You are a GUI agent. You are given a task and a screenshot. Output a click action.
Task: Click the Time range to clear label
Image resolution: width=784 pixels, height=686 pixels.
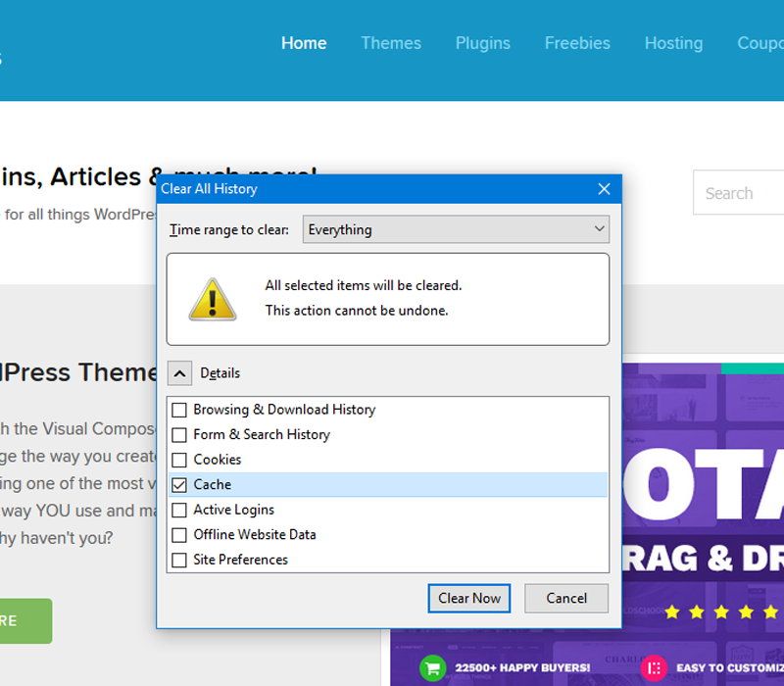click(229, 229)
